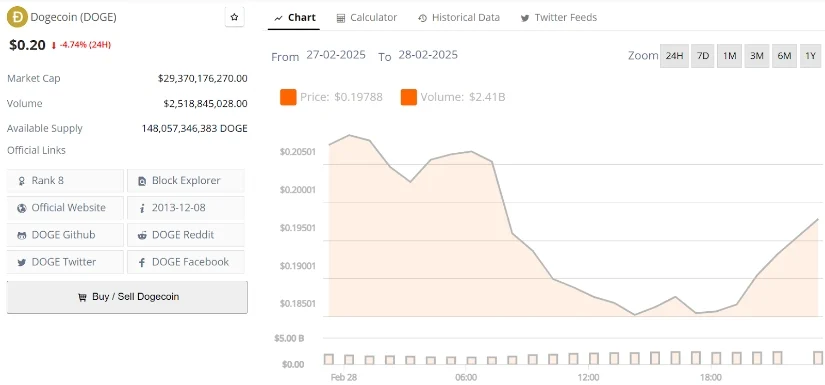Viewport: 825px width, 385px height.
Task: Click the Buy / Sell Dogecoin button
Action: tap(127, 297)
